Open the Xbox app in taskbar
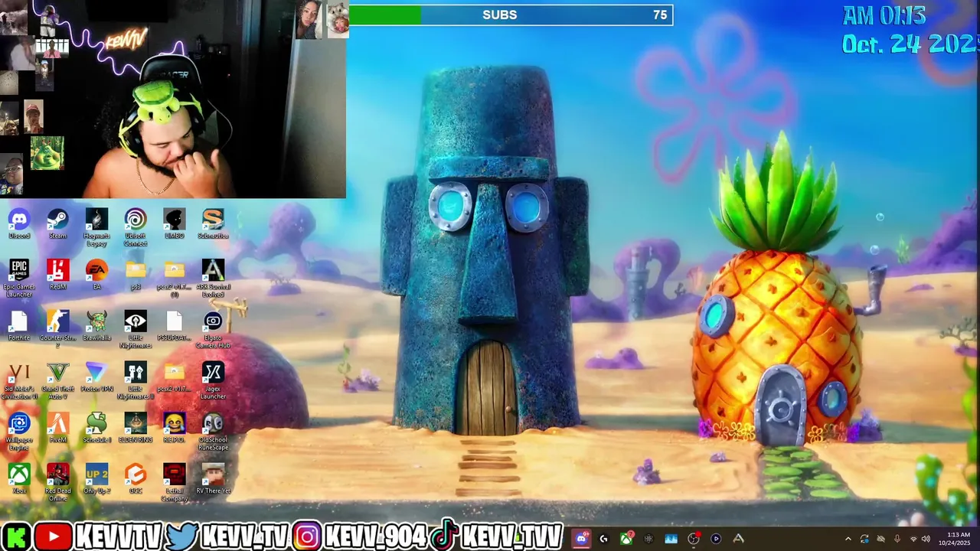 626,539
